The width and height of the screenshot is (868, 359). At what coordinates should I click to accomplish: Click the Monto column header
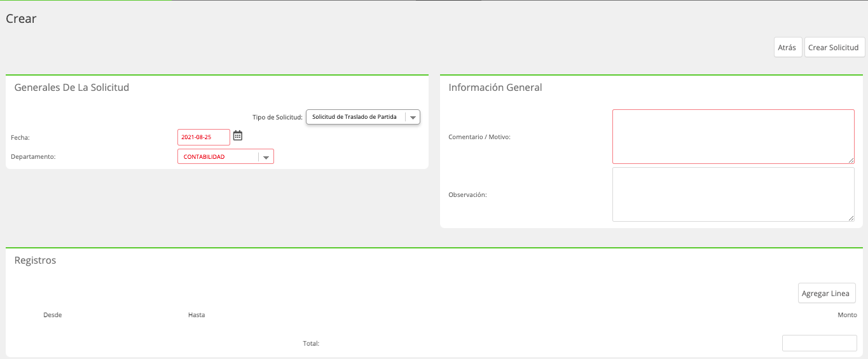click(x=847, y=315)
